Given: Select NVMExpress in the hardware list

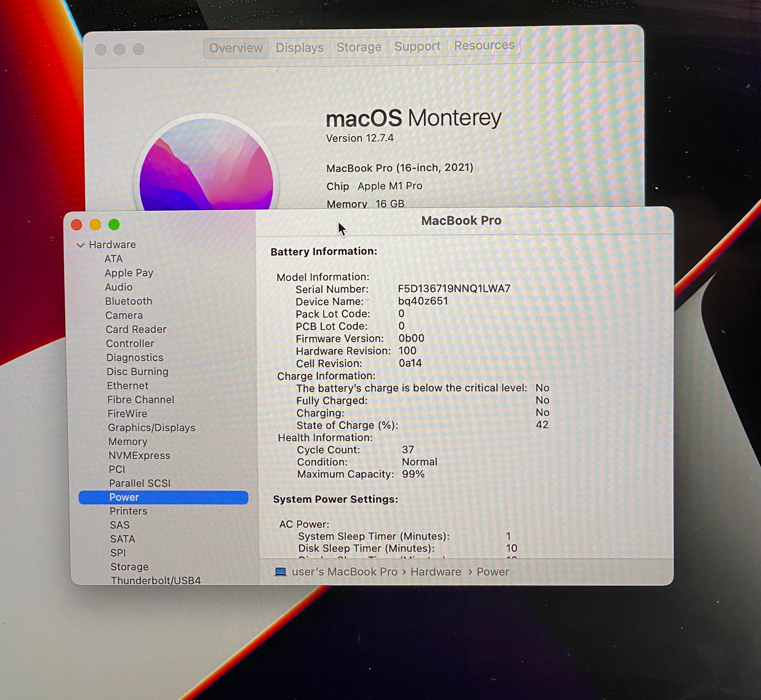Looking at the screenshot, I should coord(139,455).
